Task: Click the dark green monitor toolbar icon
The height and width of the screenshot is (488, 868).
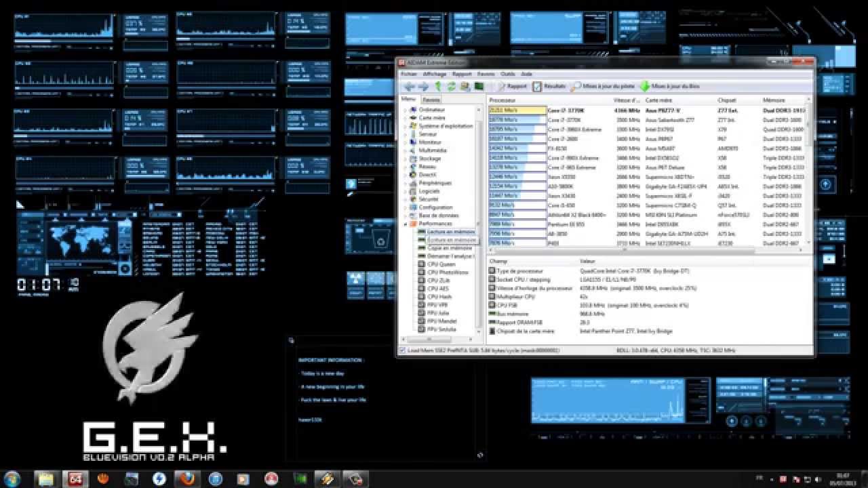Action: (x=479, y=87)
